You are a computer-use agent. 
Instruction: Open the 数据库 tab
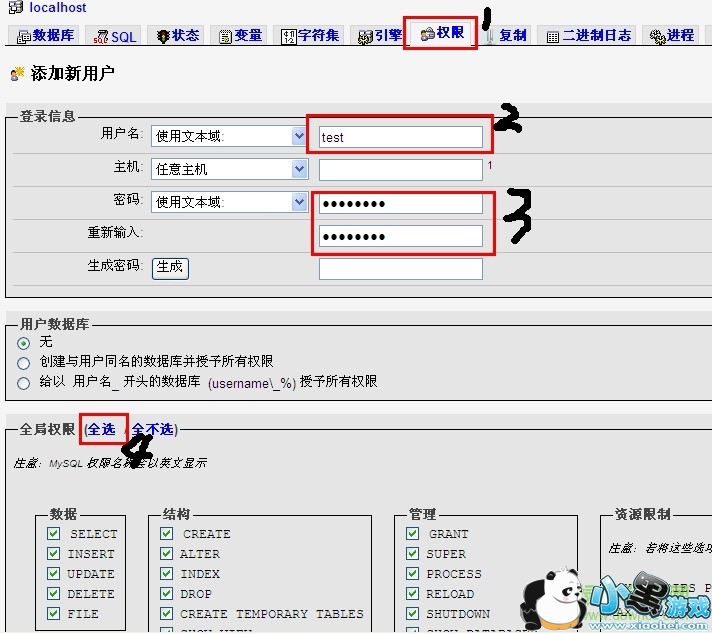point(45,35)
